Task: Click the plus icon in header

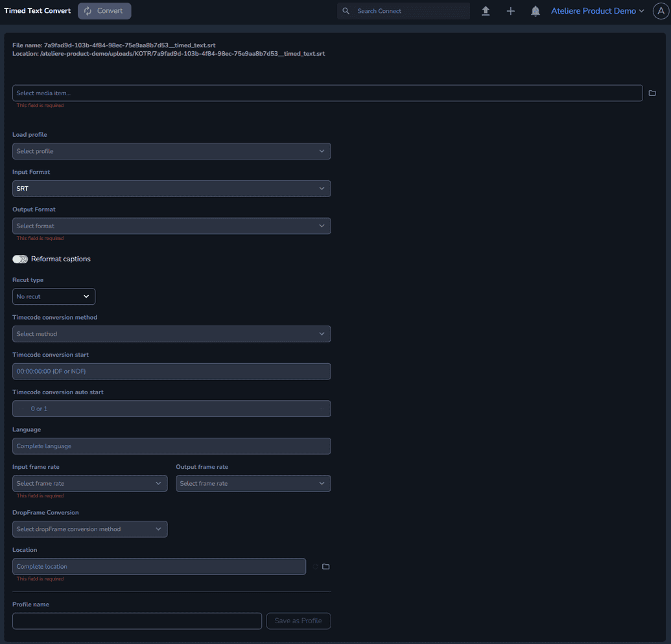Action: [x=510, y=11]
